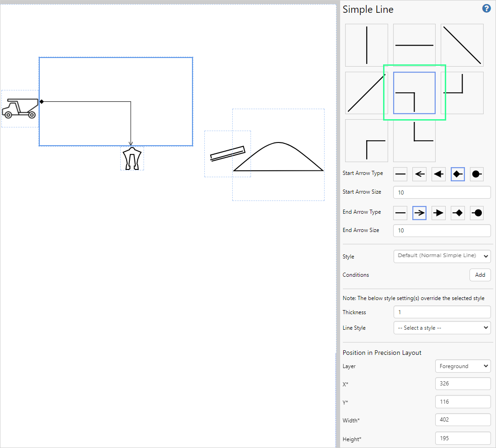Click the Start Arrow Size field
The height and width of the screenshot is (448, 496).
point(442,192)
